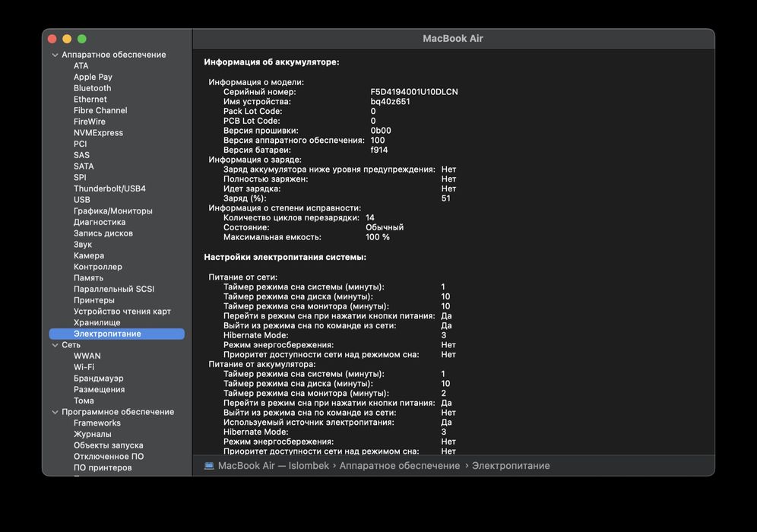757x532 pixels.
Task: Open the USB sidebar entry
Action: pyautogui.click(x=81, y=199)
